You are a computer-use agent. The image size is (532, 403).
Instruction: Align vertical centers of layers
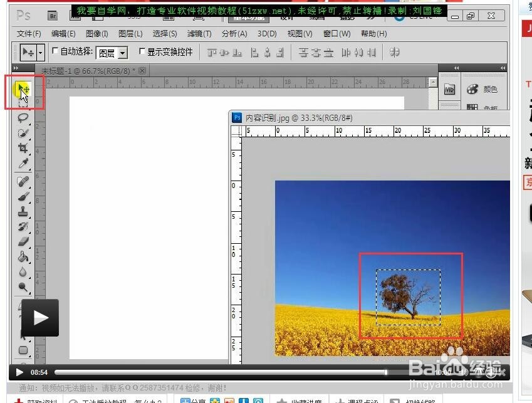click(x=224, y=53)
